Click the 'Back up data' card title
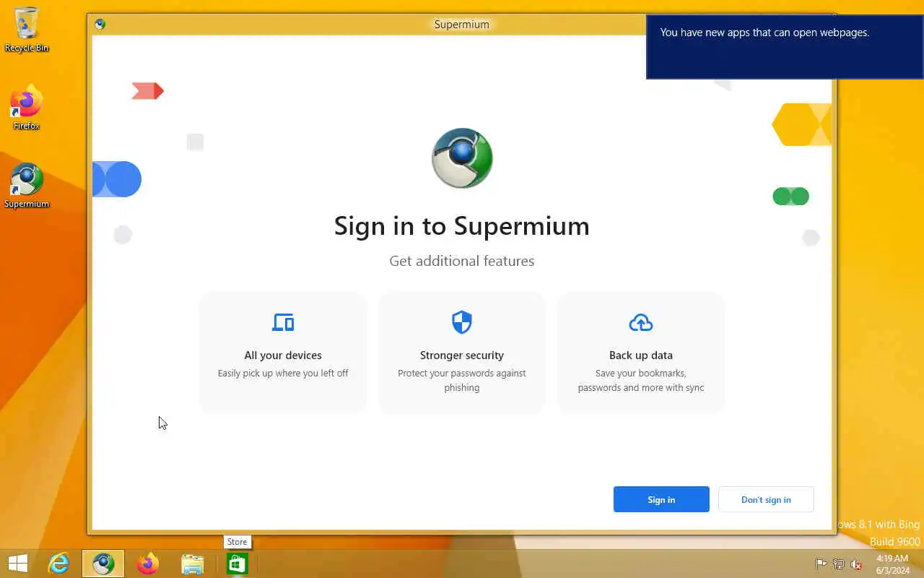Viewport: 924px width, 578px height. pyautogui.click(x=641, y=355)
